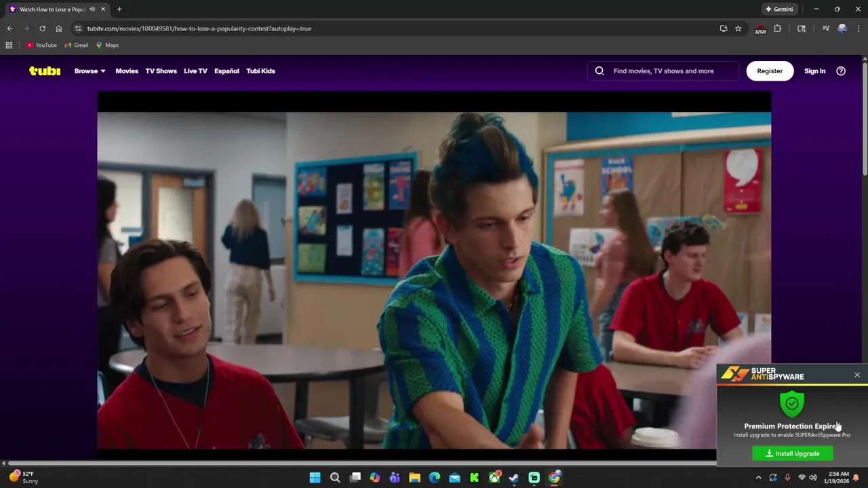Show hidden system tray icons
Viewport: 868px width, 488px height.
pos(759,478)
